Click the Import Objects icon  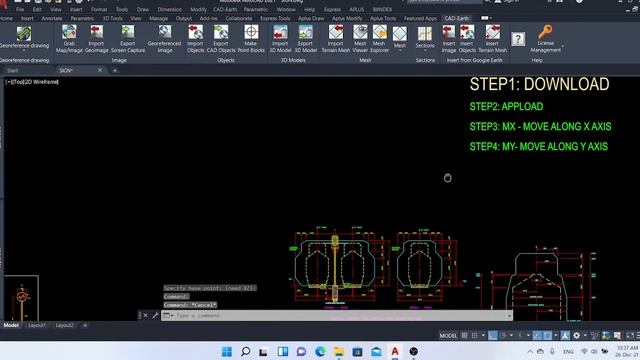tap(195, 39)
